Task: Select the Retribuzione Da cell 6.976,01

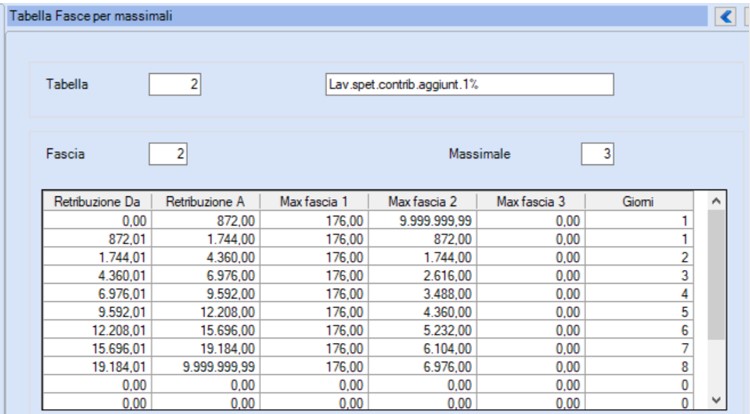Action: tap(97, 293)
